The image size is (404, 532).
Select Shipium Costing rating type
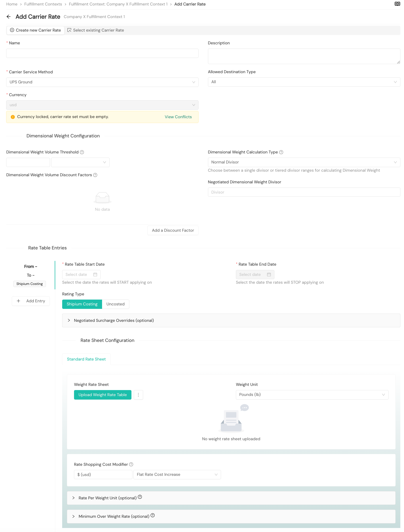point(82,304)
